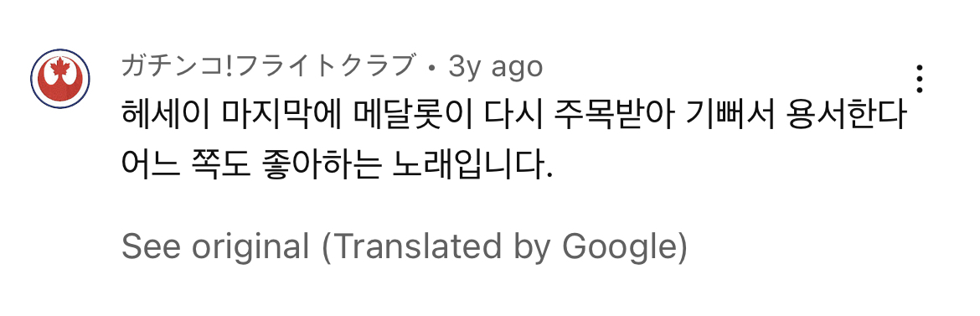
Task: Open the three-dot comment options menu
Action: click(x=919, y=78)
